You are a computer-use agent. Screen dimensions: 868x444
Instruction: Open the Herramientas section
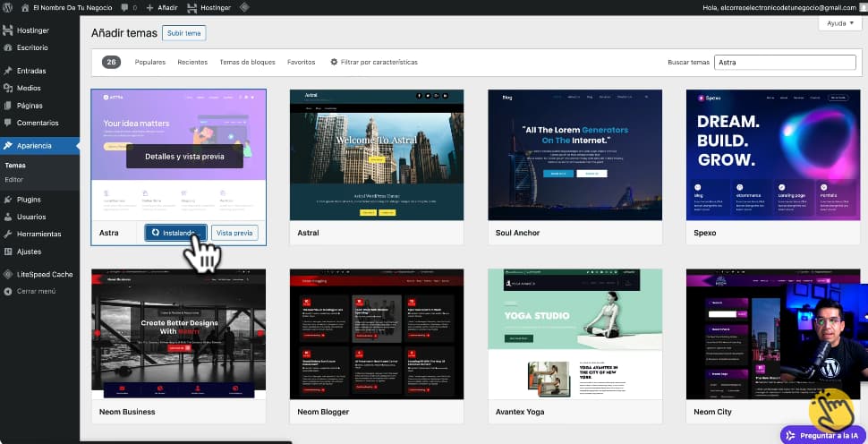(x=40, y=235)
